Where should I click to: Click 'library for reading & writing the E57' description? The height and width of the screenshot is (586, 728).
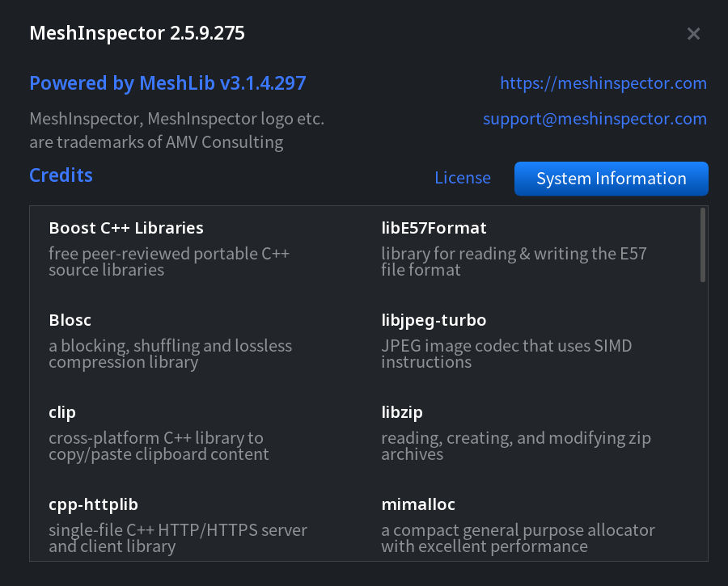coord(514,254)
